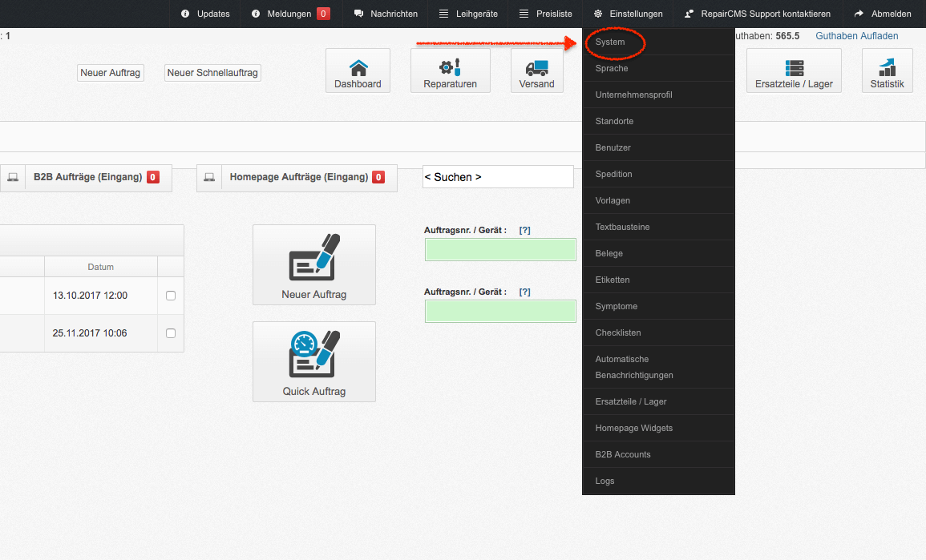Image resolution: width=926 pixels, height=560 pixels.
Task: Follow the Guthaben Aufladen link
Action: tap(857, 36)
